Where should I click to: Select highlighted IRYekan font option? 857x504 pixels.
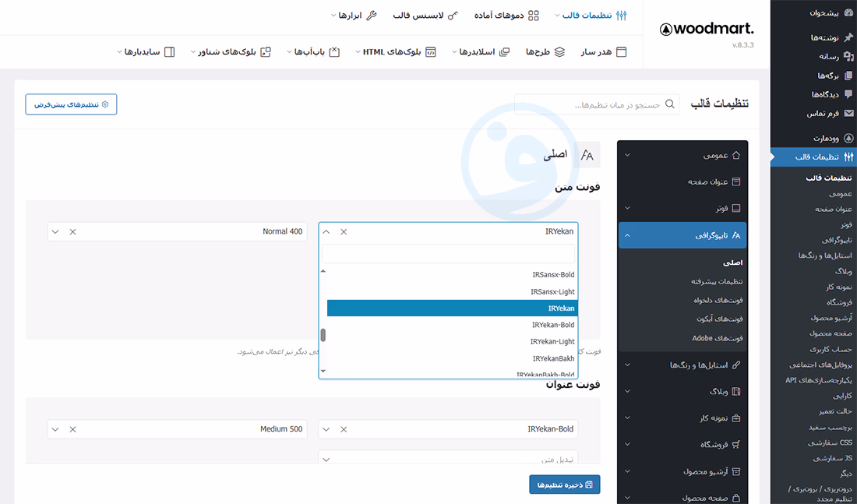pyautogui.click(x=452, y=308)
